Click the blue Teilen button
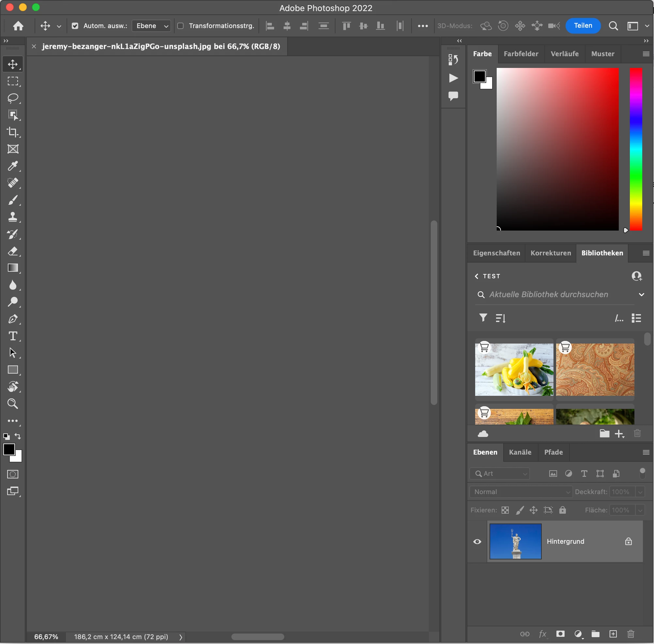Screen dimensions: 654x644 point(583,26)
